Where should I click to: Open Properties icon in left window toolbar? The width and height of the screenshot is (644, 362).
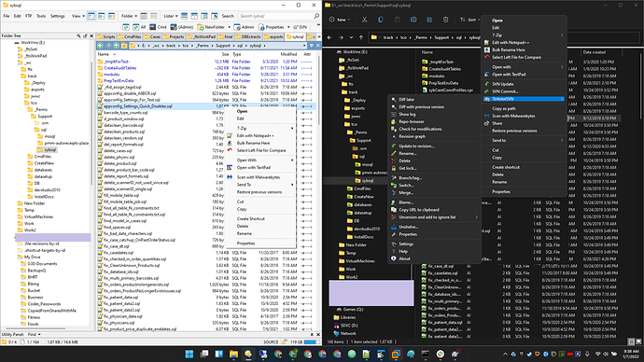coord(272,27)
